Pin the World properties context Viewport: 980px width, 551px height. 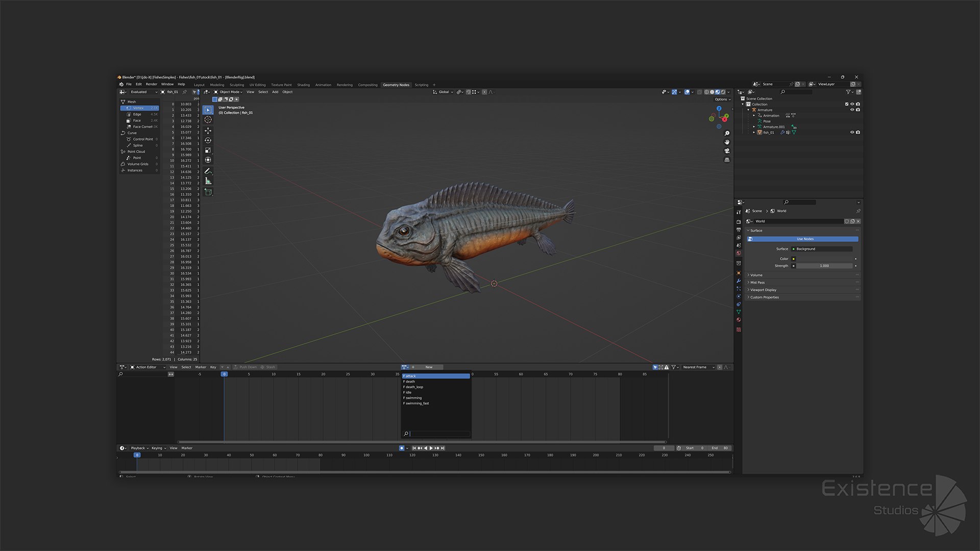[x=858, y=211]
